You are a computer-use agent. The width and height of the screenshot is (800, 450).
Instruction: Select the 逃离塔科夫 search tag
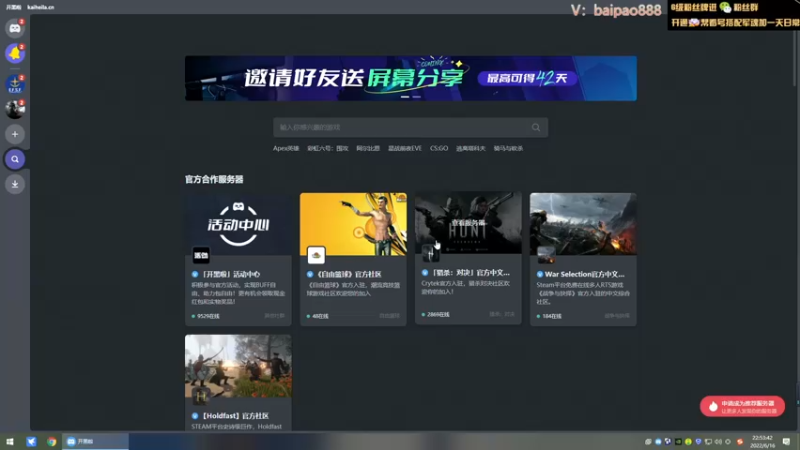[x=470, y=148]
